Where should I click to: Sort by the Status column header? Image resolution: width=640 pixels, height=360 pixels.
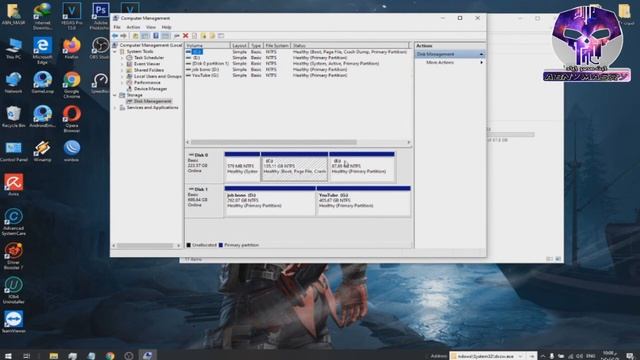tap(349, 46)
